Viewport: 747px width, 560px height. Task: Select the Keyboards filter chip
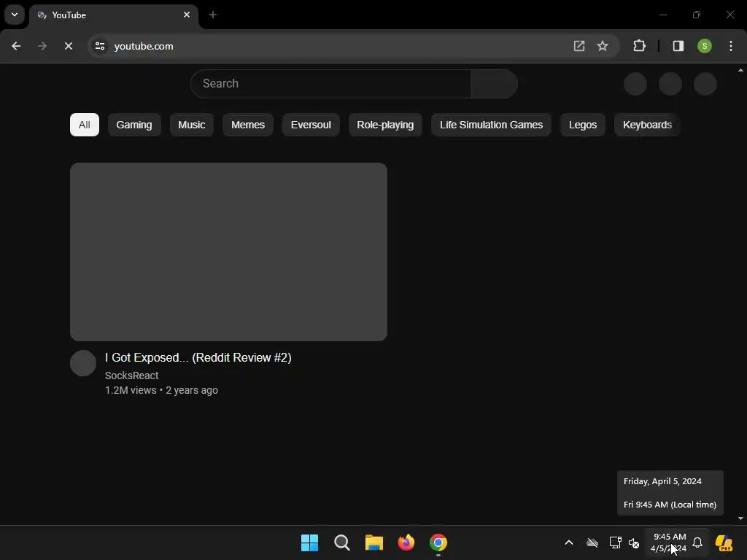[x=647, y=125]
